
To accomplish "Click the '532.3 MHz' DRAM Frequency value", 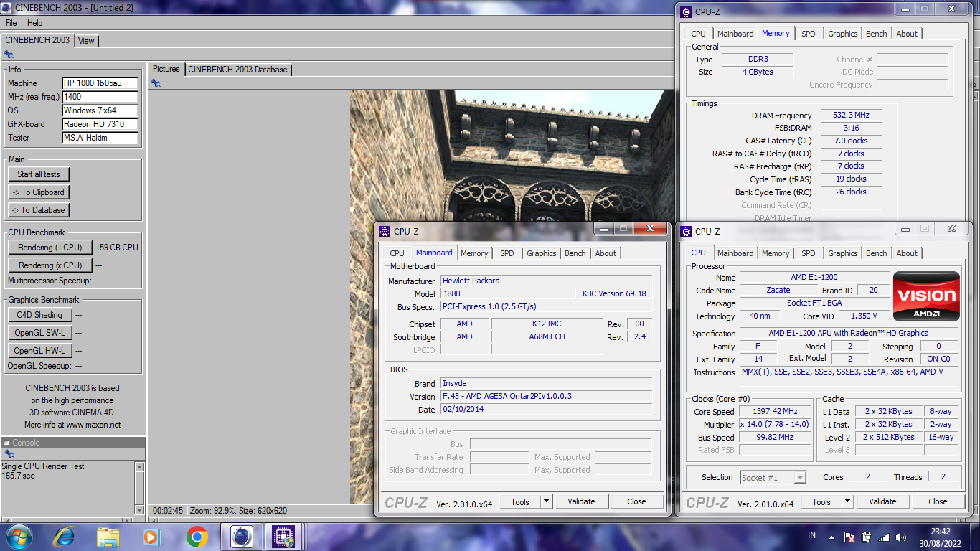I will (851, 115).
